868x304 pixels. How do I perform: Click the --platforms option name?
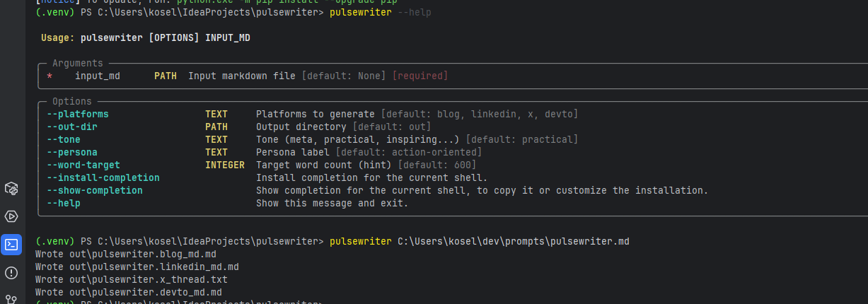click(x=78, y=114)
